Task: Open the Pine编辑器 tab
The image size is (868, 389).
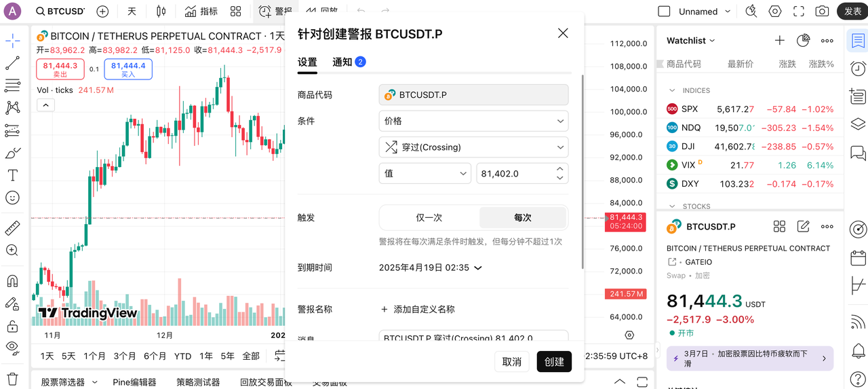Action: click(x=134, y=382)
